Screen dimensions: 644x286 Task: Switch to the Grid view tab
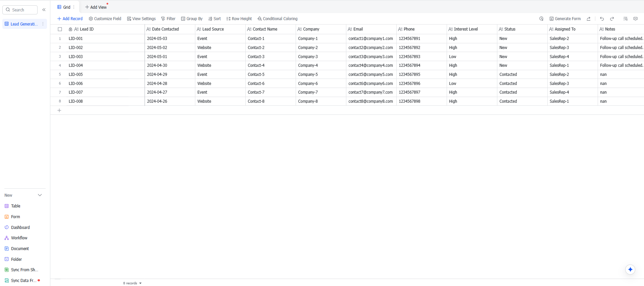click(x=64, y=7)
